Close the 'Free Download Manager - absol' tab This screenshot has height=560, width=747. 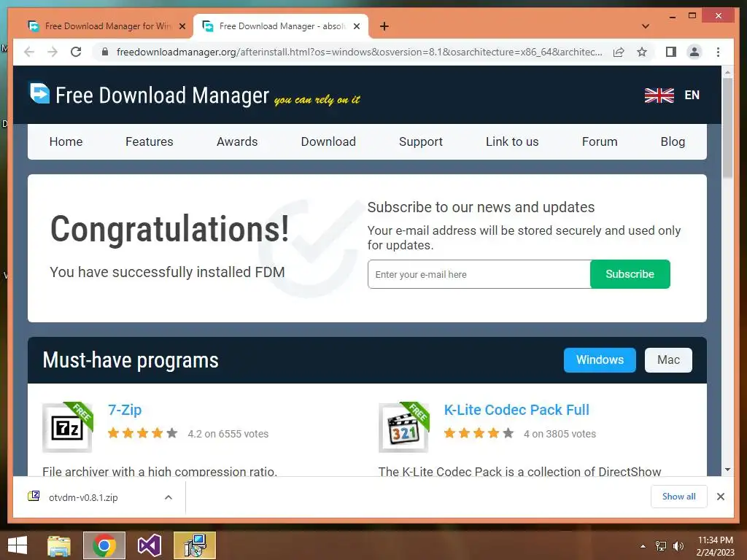[x=356, y=26]
